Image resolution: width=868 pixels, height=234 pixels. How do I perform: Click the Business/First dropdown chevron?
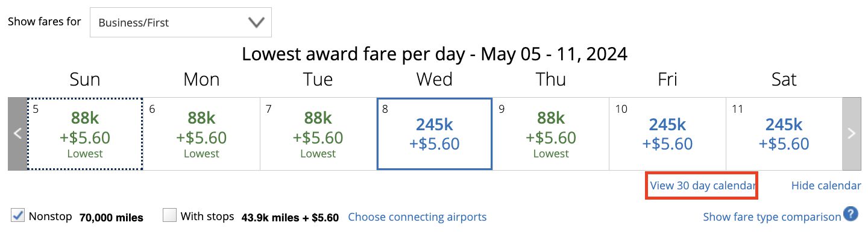click(257, 23)
